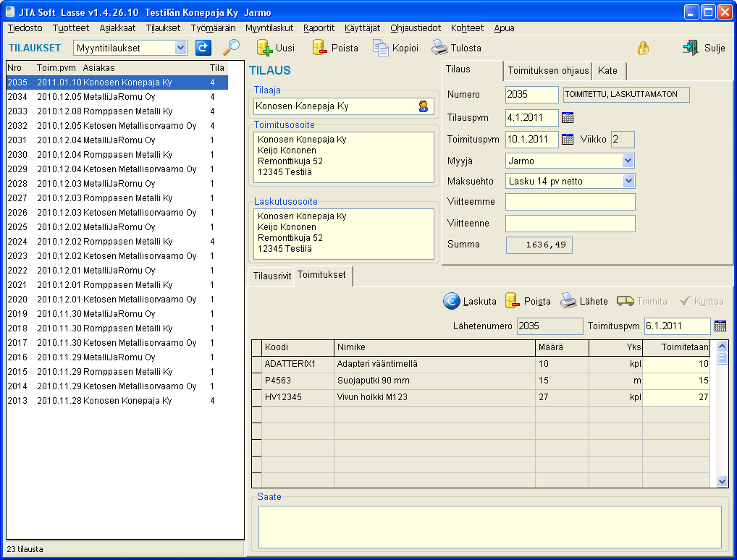737x560 pixels.
Task: Switch to Toimituksen ohjaus tab
Action: pos(547,71)
